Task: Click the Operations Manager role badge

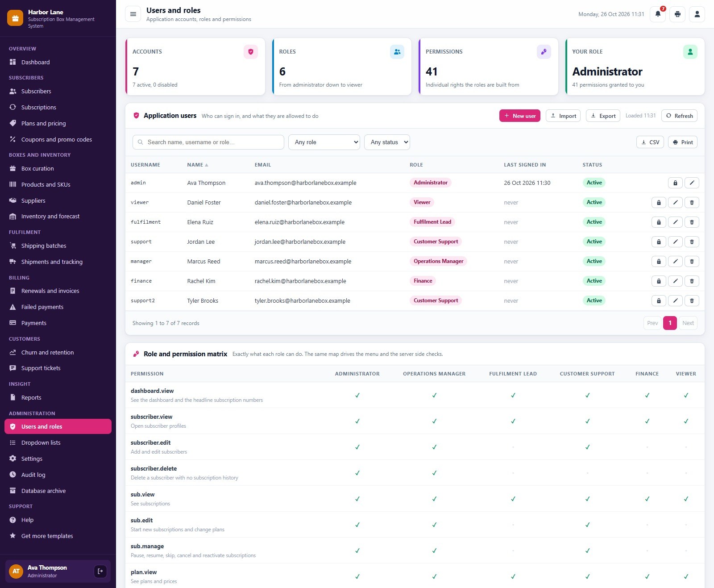Action: [x=438, y=261]
